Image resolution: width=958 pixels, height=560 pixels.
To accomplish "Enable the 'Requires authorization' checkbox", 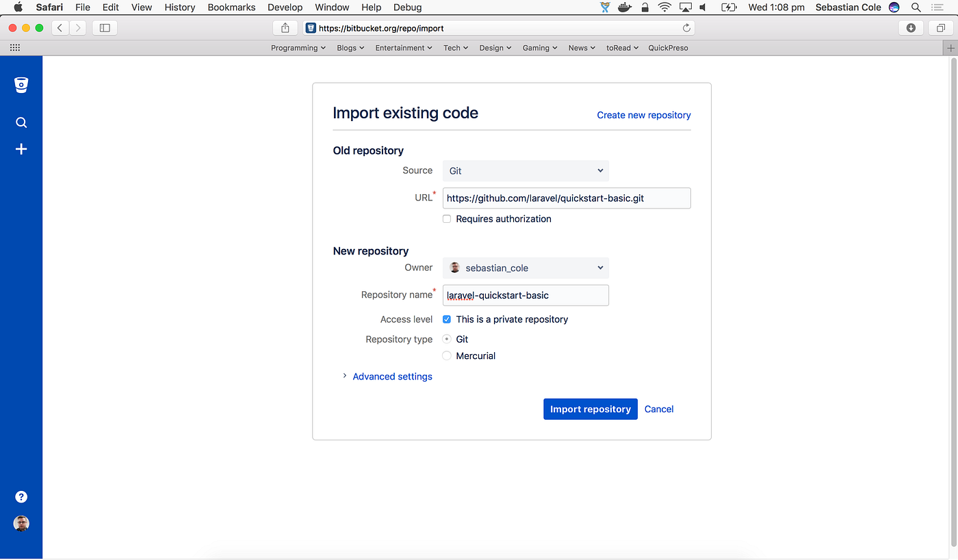I will point(446,219).
